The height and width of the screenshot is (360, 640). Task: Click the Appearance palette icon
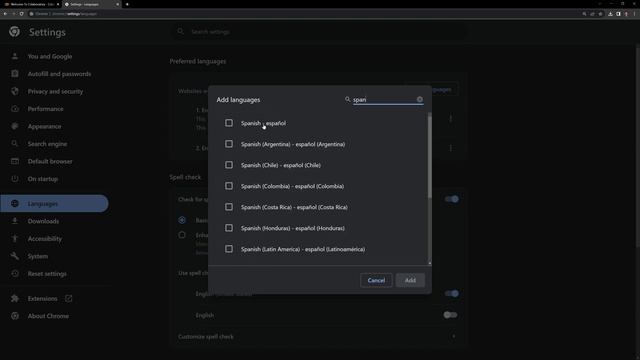tap(15, 127)
